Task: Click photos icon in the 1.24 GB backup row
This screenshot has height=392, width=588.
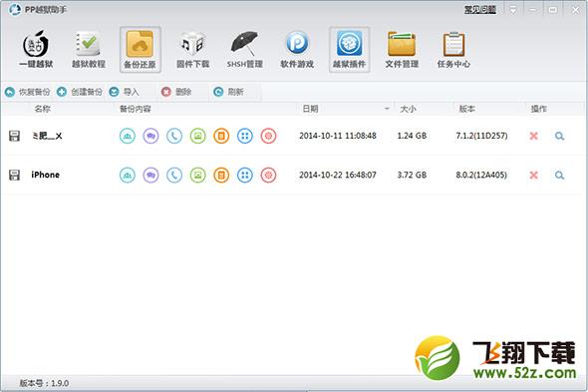Action: tap(197, 136)
